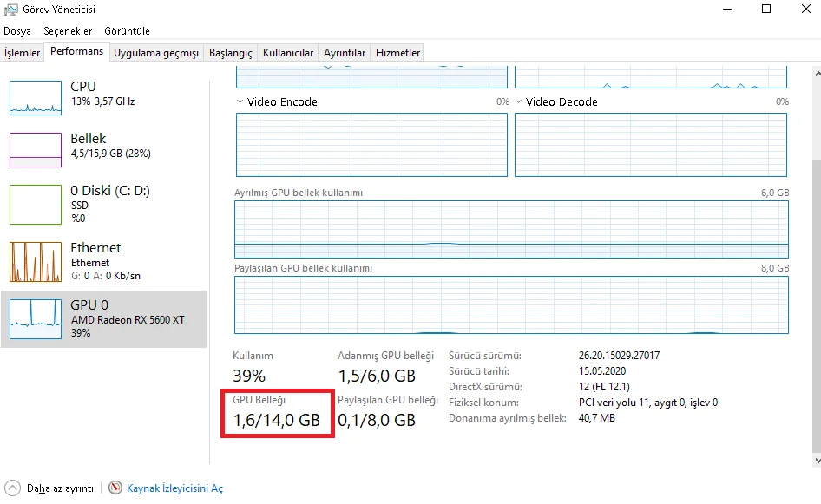Image resolution: width=821 pixels, height=504 pixels.
Task: Go to the Başlangıç tab
Action: click(x=230, y=53)
